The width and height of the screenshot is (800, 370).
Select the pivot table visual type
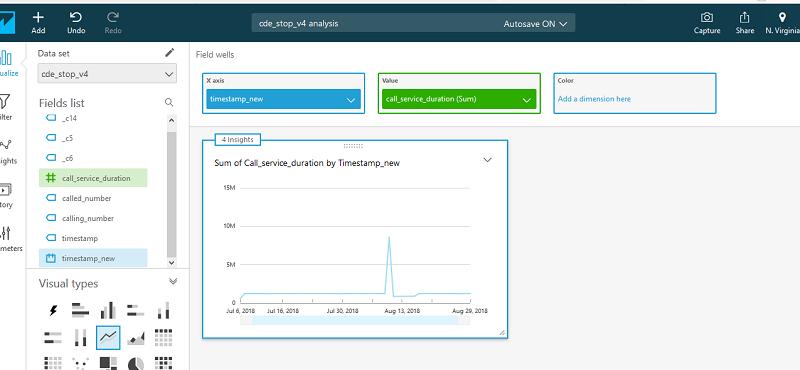[x=163, y=337]
